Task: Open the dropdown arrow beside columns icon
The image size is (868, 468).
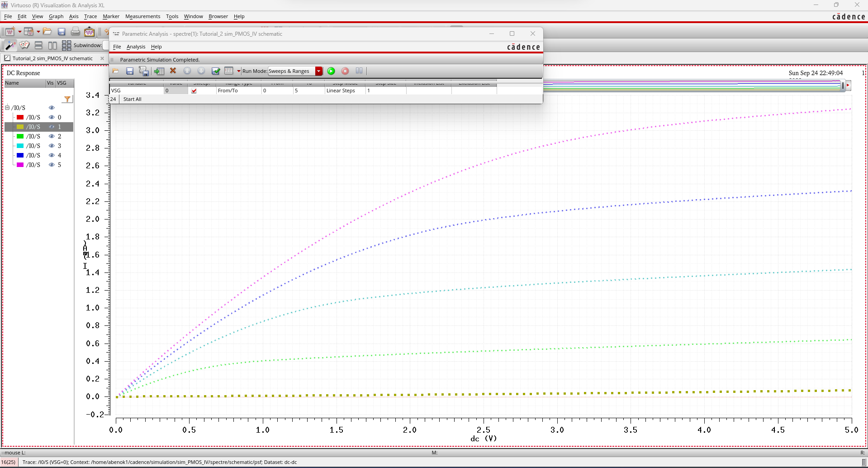Action: (x=238, y=71)
